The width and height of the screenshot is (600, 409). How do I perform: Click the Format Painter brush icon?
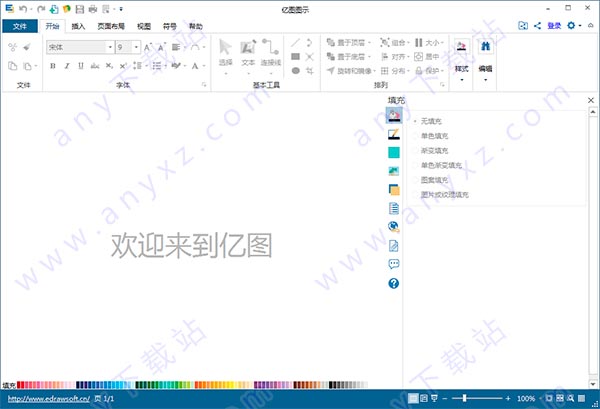[x=27, y=47]
